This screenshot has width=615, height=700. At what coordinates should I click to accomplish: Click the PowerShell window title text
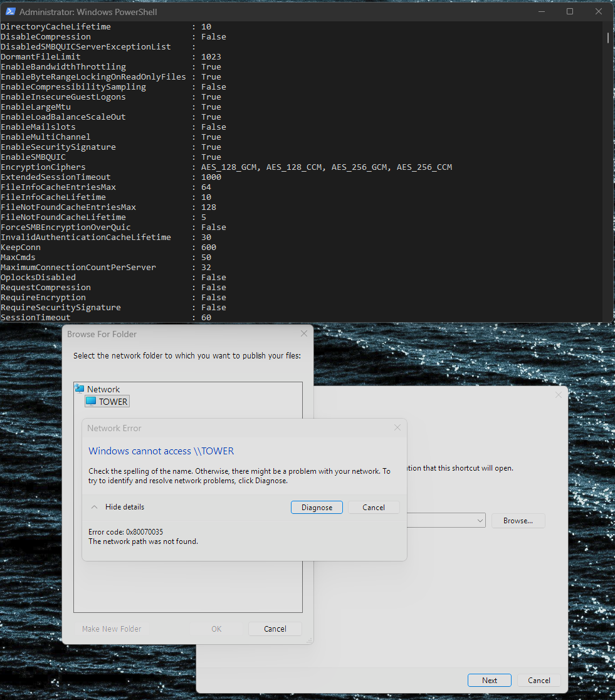pyautogui.click(x=88, y=12)
